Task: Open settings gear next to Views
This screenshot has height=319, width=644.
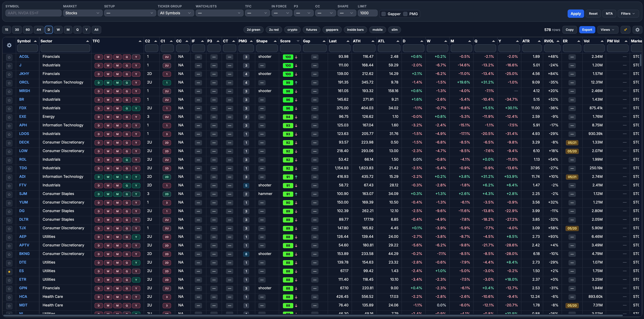Action: click(x=637, y=30)
